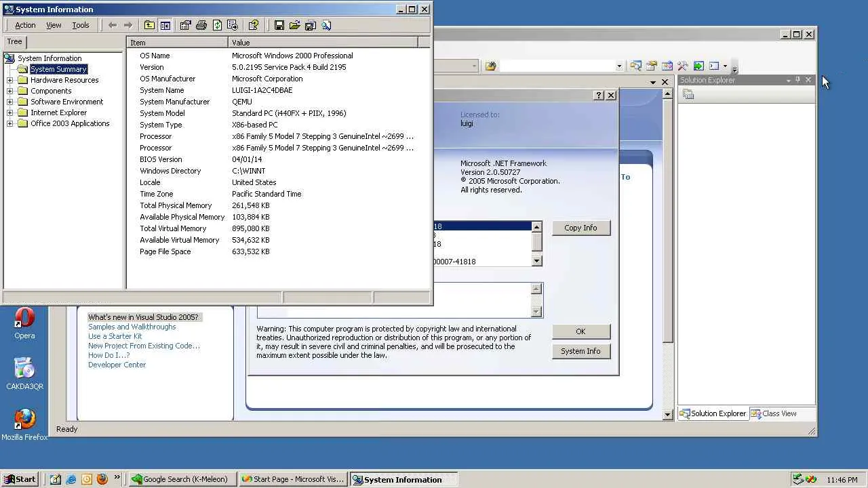Select the CAKDA3QR desktop icon

click(x=24, y=373)
